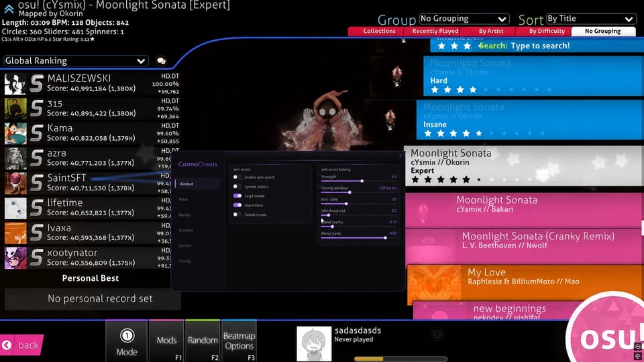Select the Moonlight Sonata Expert difficulty card
The height and width of the screenshot is (362, 644).
coord(524,166)
